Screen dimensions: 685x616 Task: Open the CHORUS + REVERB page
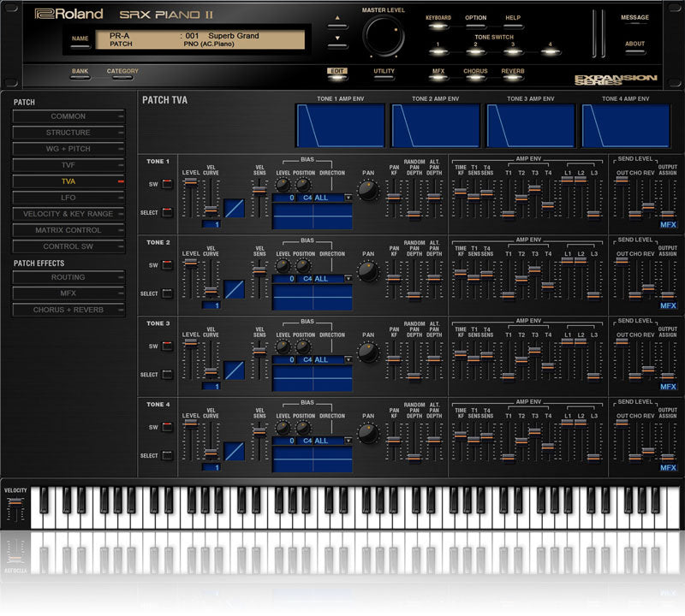click(68, 310)
